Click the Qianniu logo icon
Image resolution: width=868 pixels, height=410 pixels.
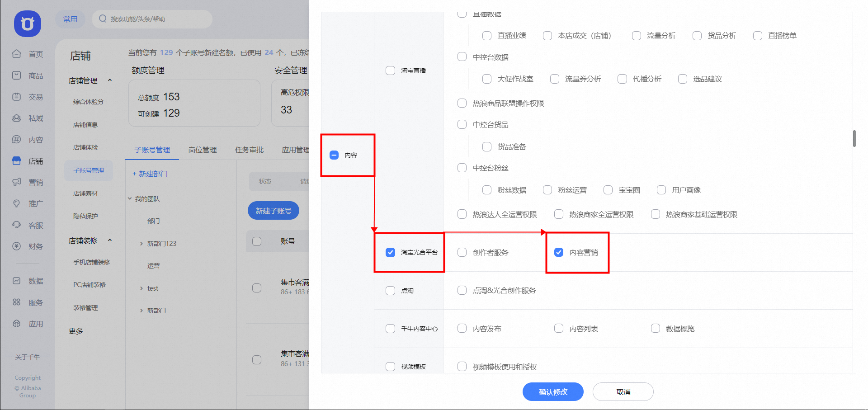[28, 24]
